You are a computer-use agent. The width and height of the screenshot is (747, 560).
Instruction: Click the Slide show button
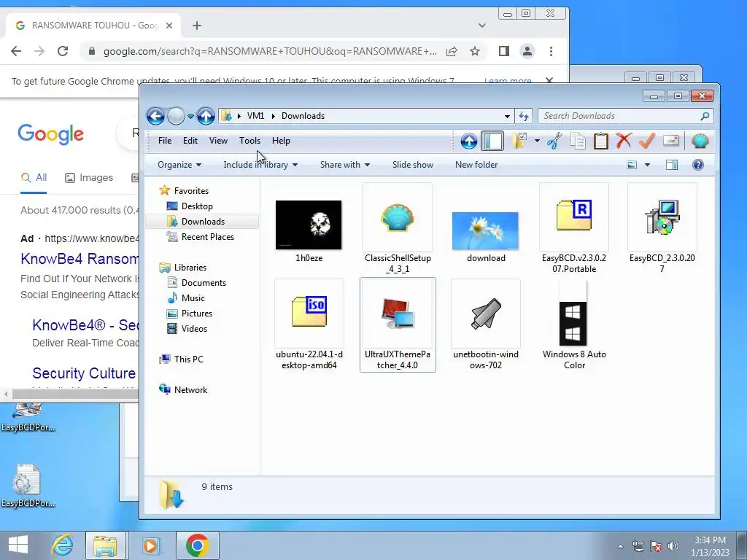pyautogui.click(x=413, y=165)
